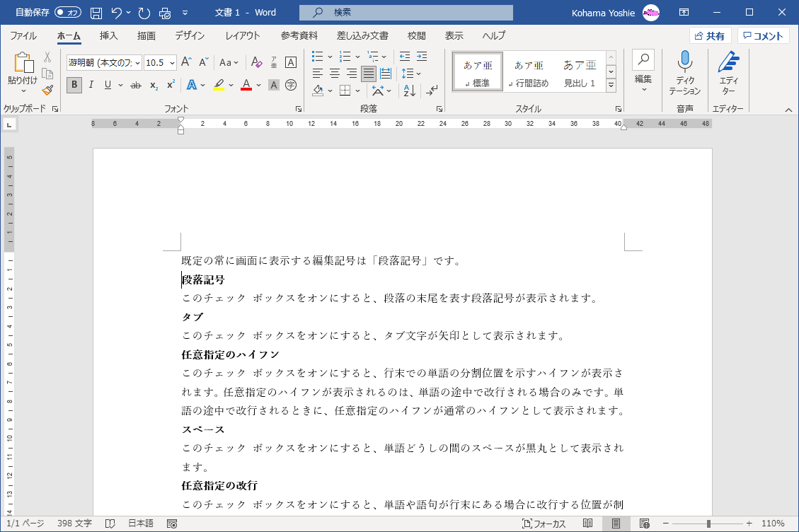
Task: Switch to Web Layout view icon
Action: (644, 524)
